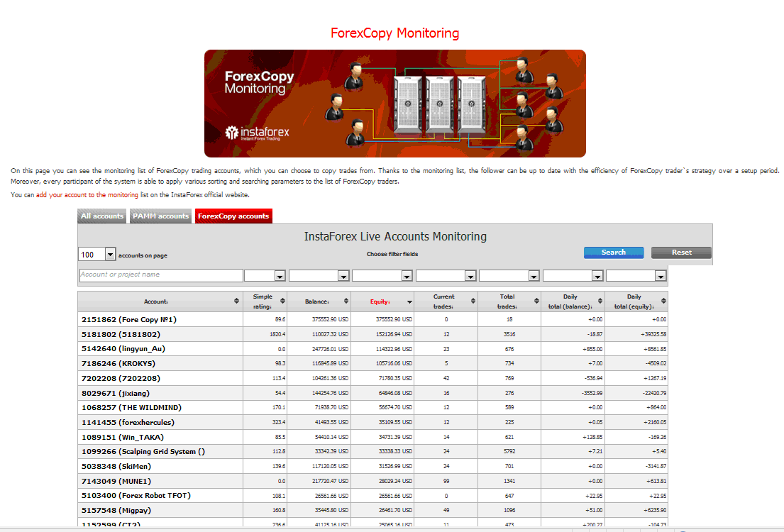
Task: Open account 7186246 (KROKYS)
Action: pos(118,363)
